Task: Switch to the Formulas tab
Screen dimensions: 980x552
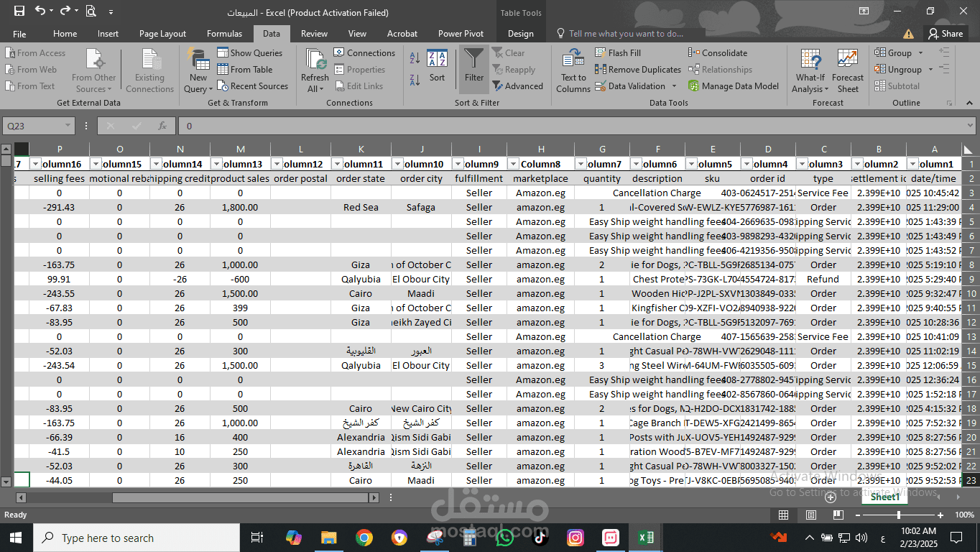Action: [224, 34]
